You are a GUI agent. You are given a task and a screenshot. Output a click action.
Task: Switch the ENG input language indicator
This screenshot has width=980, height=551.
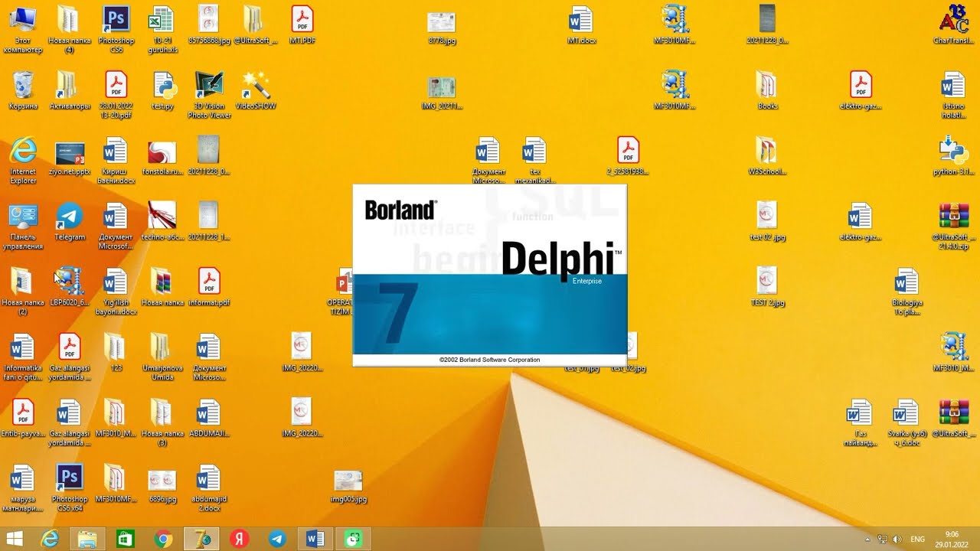coord(917,540)
